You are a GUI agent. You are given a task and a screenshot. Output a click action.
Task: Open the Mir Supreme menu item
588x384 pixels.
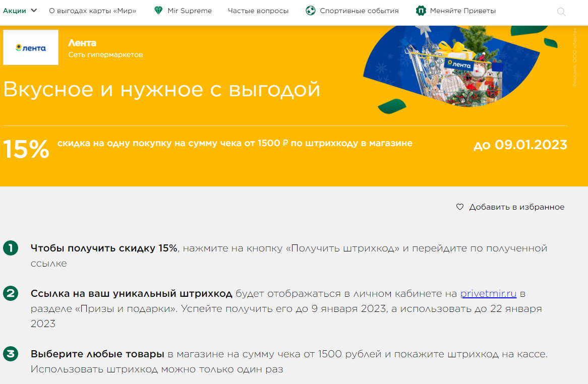coord(190,11)
